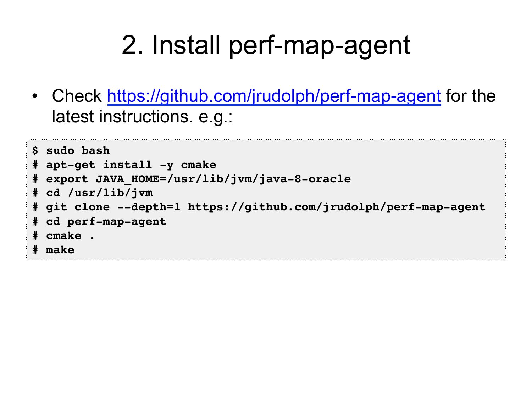Click the final "make" command line
Screen dimensions: 532x399
coord(60,250)
